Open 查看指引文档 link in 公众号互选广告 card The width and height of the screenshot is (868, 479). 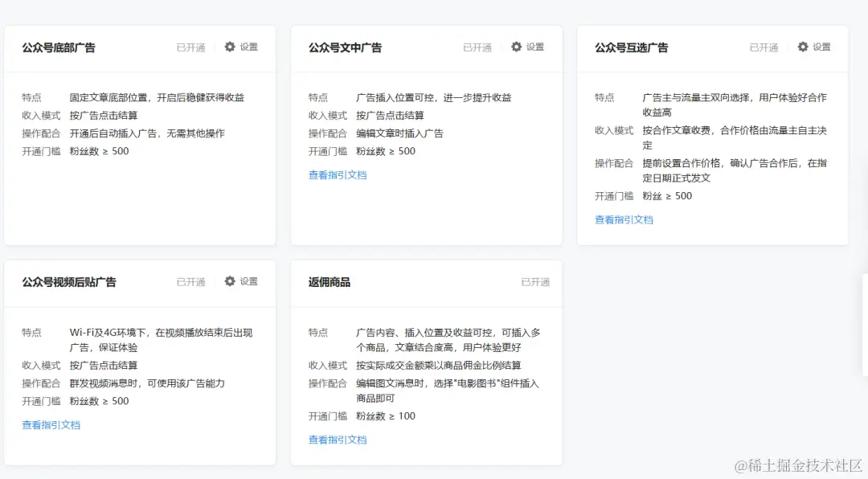tap(624, 220)
